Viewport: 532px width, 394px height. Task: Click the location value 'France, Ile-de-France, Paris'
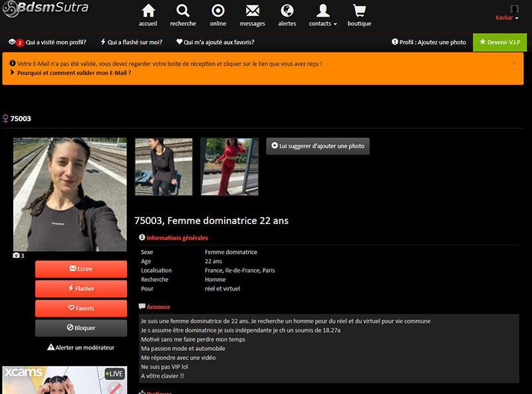[240, 270]
